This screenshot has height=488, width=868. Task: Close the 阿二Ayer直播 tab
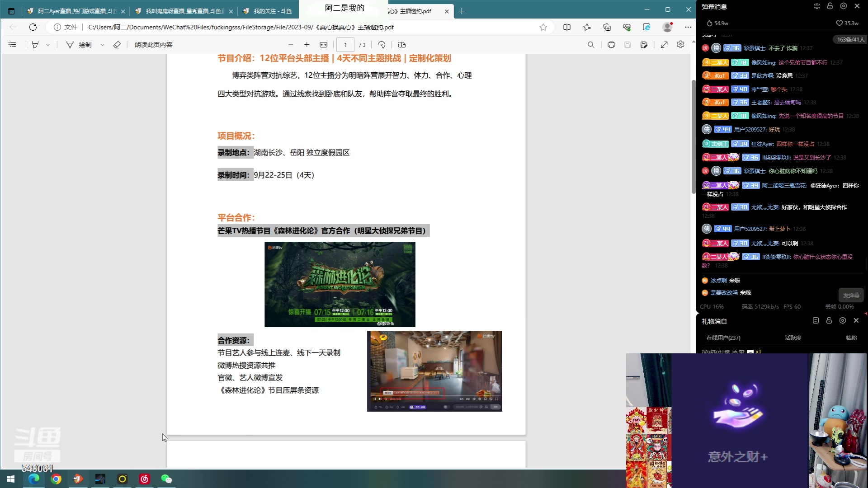pyautogui.click(x=123, y=11)
